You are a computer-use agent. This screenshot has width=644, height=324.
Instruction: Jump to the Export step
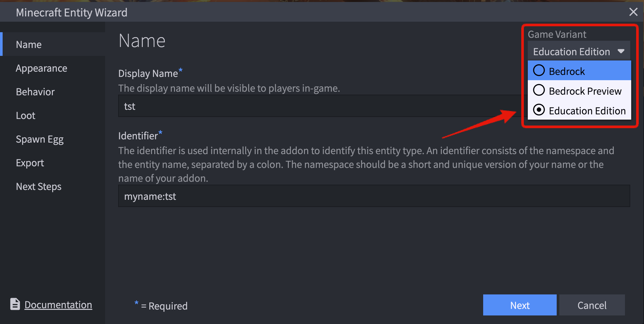[30, 163]
